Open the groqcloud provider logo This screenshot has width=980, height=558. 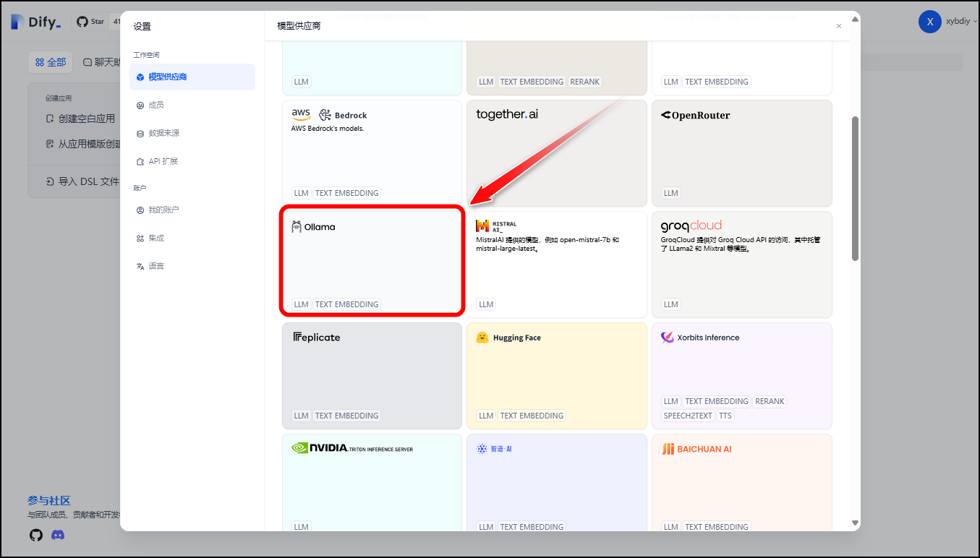[691, 226]
